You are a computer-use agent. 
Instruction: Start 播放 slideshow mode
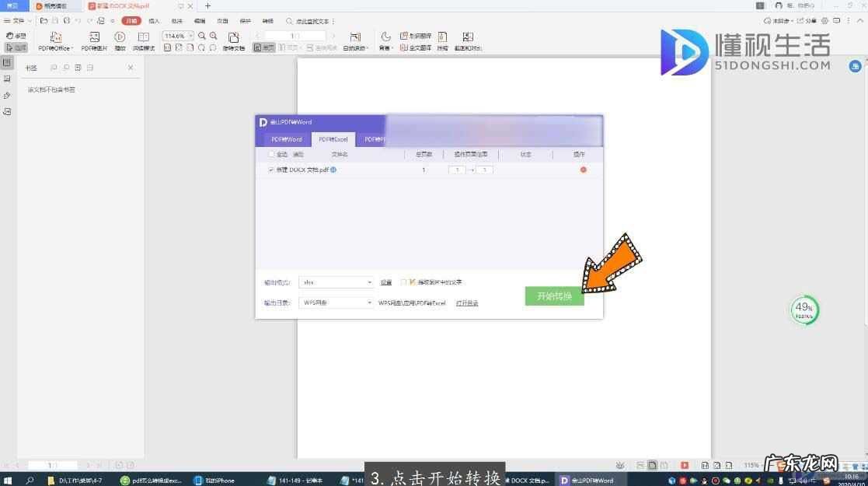[118, 40]
